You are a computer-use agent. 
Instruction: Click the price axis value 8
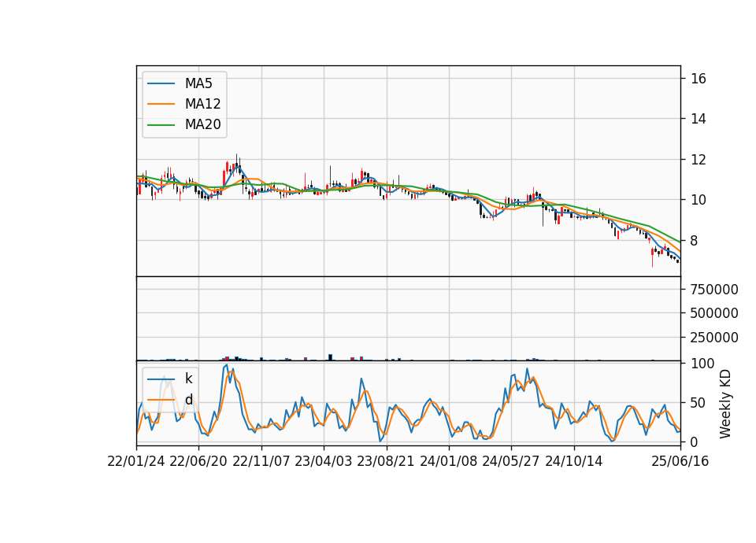pyautogui.click(x=695, y=241)
